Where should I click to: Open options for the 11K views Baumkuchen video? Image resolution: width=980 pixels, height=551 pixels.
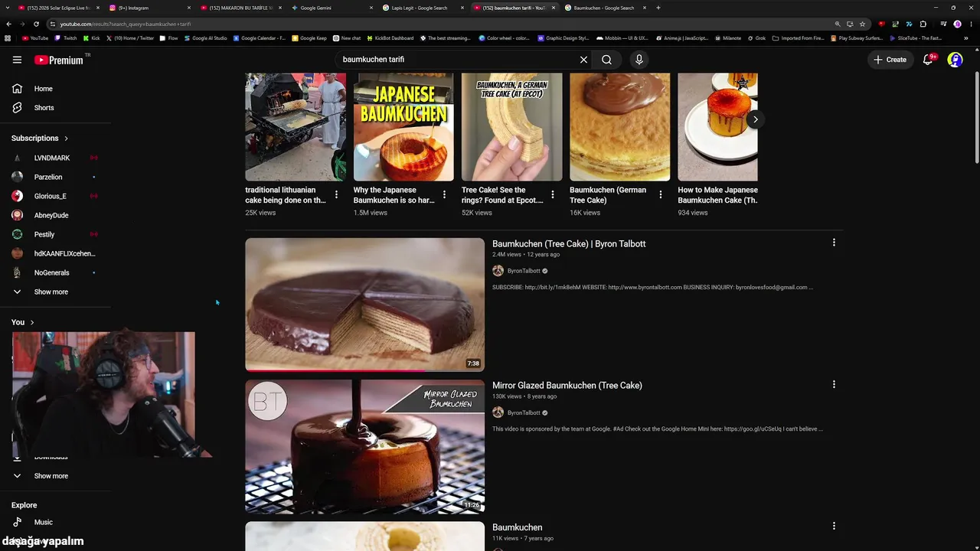tap(834, 526)
